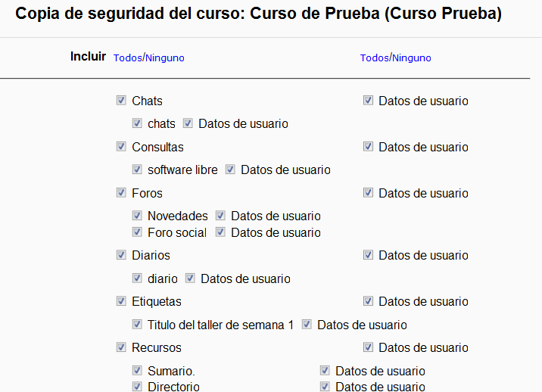Uncheck the Foros module checkbox
The image size is (542, 392).
[121, 193]
